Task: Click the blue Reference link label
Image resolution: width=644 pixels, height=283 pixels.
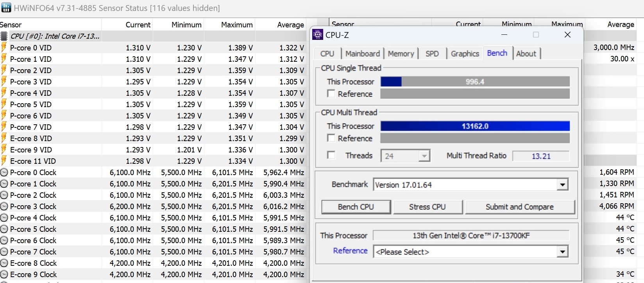Action: [350, 251]
